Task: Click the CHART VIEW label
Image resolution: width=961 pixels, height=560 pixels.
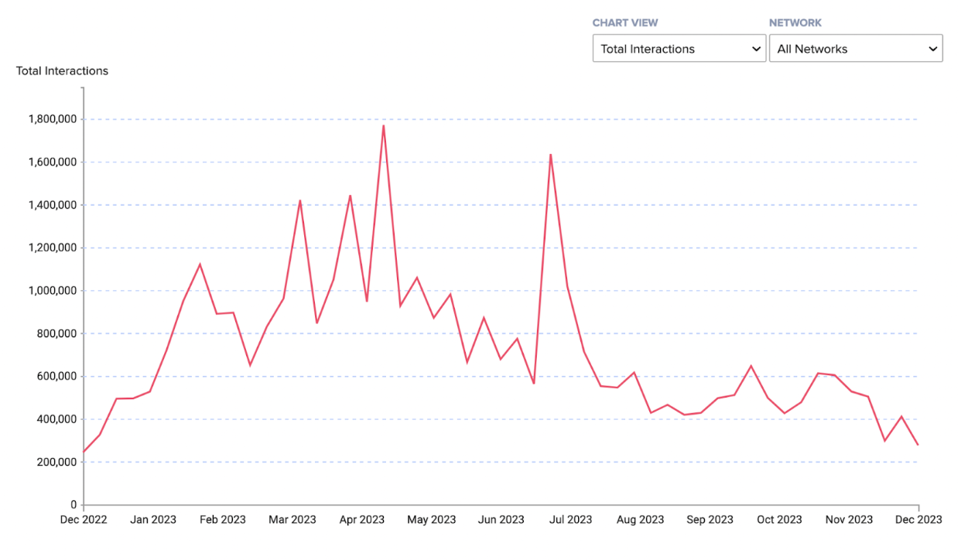Action: (625, 23)
